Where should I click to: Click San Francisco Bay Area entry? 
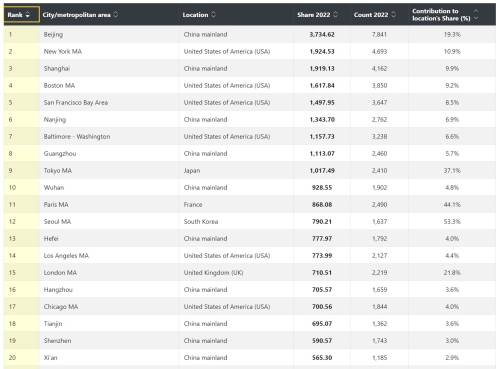click(x=76, y=103)
